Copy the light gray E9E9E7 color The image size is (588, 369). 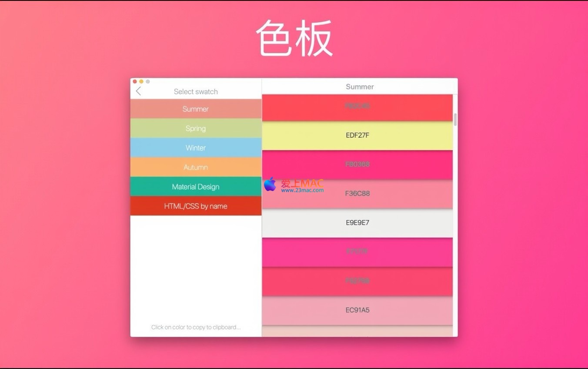tap(357, 223)
